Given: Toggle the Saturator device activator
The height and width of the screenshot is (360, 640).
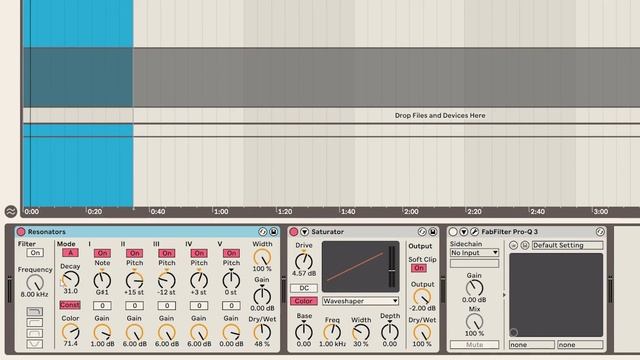Looking at the screenshot, I should coord(293,232).
